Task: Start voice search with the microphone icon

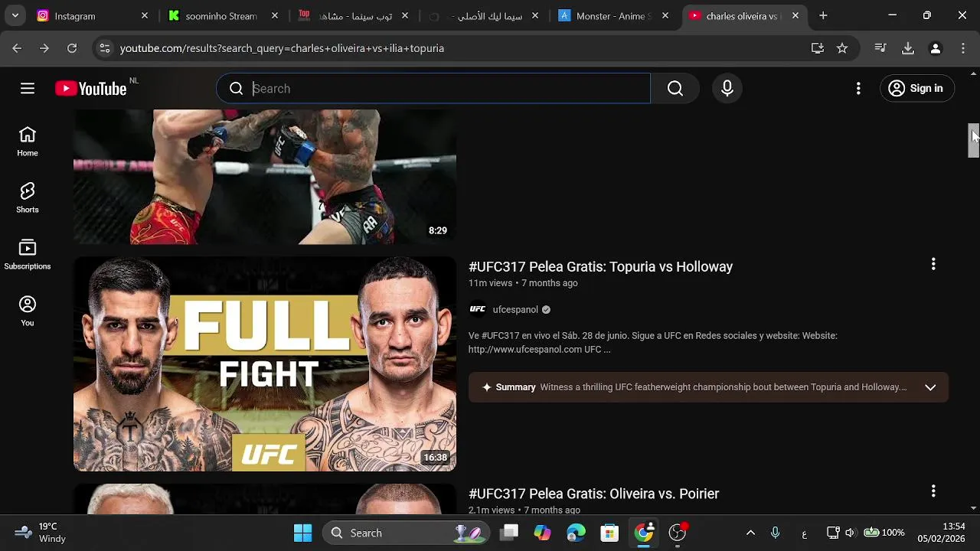Action: coord(727,89)
